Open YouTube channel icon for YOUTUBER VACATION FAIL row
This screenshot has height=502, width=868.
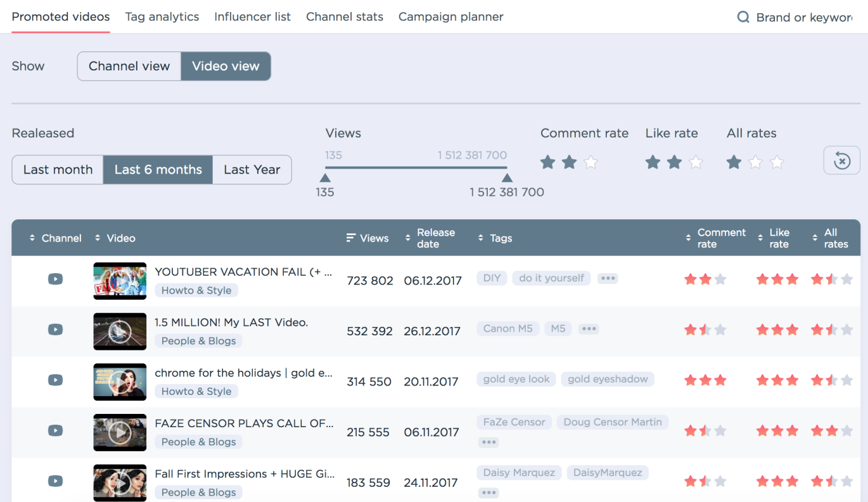coord(55,279)
